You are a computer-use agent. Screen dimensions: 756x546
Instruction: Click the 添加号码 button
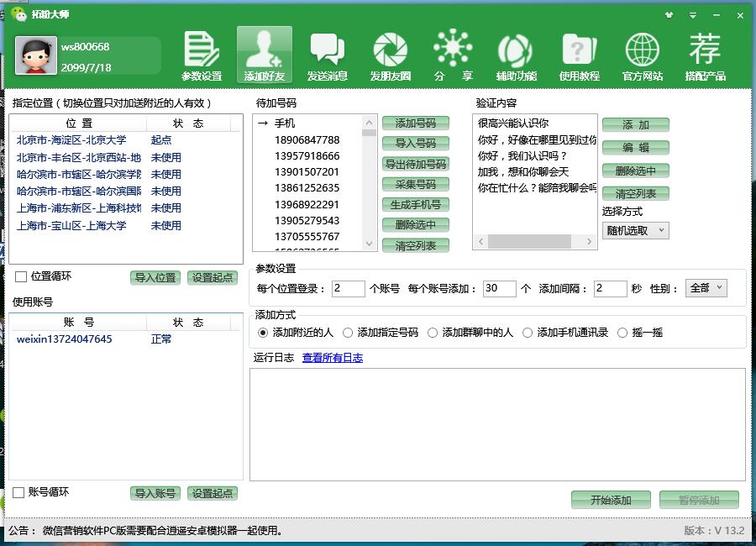(416, 123)
